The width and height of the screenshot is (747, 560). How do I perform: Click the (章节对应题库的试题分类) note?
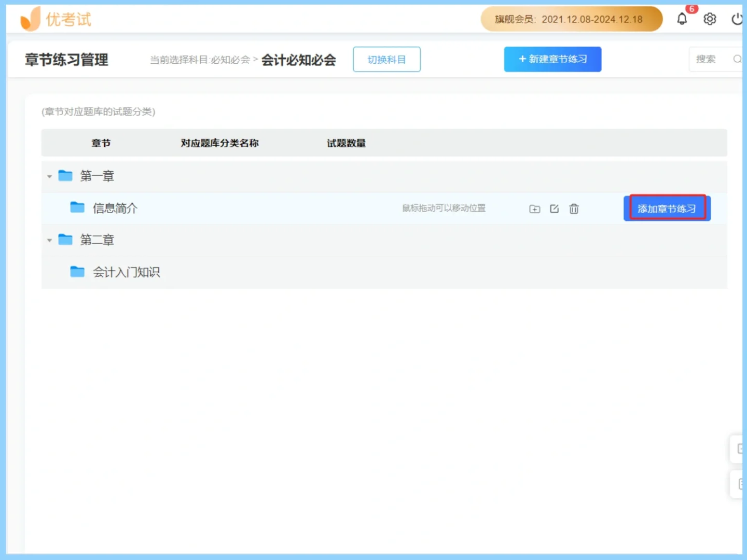point(99,111)
